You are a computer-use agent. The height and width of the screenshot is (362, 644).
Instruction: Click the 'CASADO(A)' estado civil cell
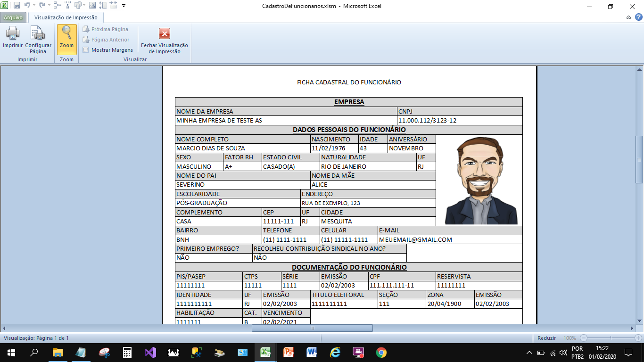click(x=291, y=166)
